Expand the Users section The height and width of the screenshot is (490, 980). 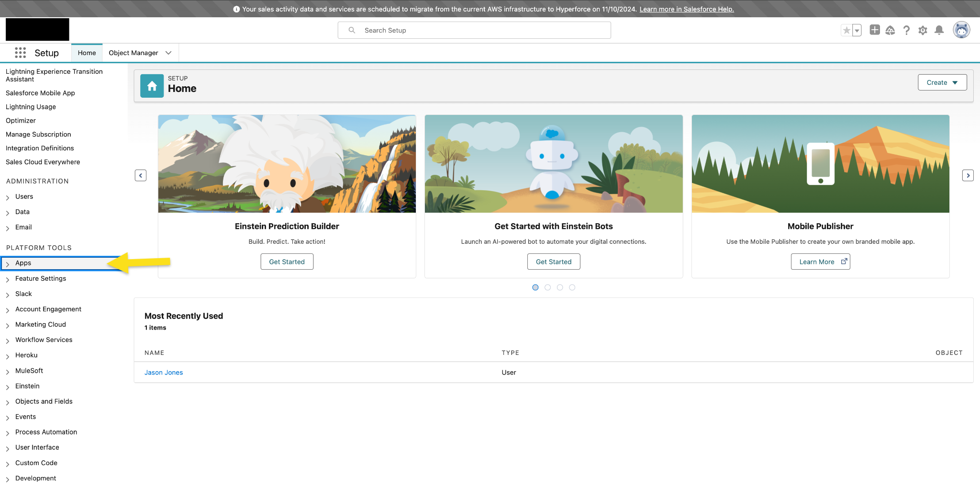pyautogui.click(x=8, y=197)
